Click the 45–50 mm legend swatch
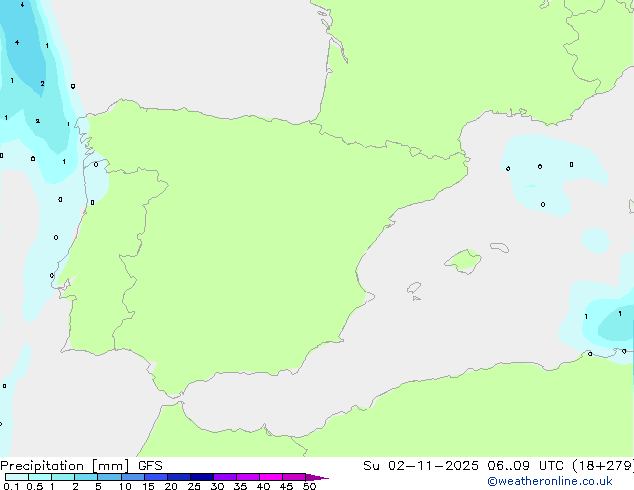Screen dimensions: 634x490 point(294,477)
